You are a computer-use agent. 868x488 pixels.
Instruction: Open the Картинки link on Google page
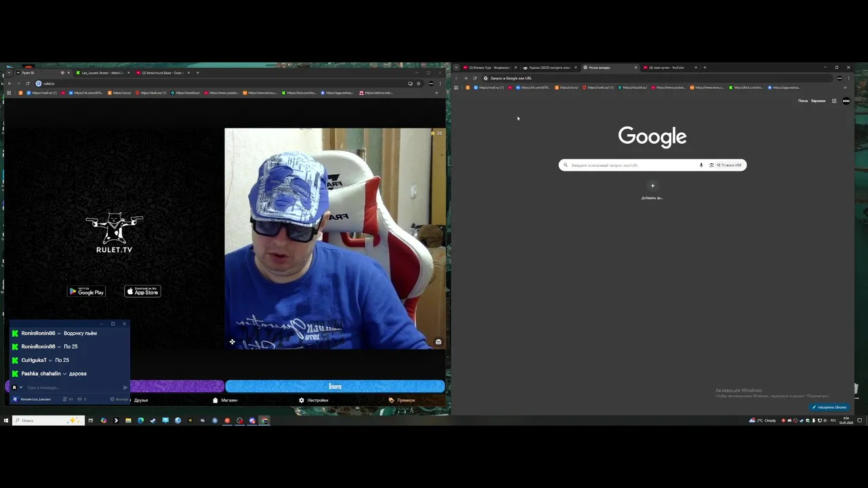coord(818,101)
